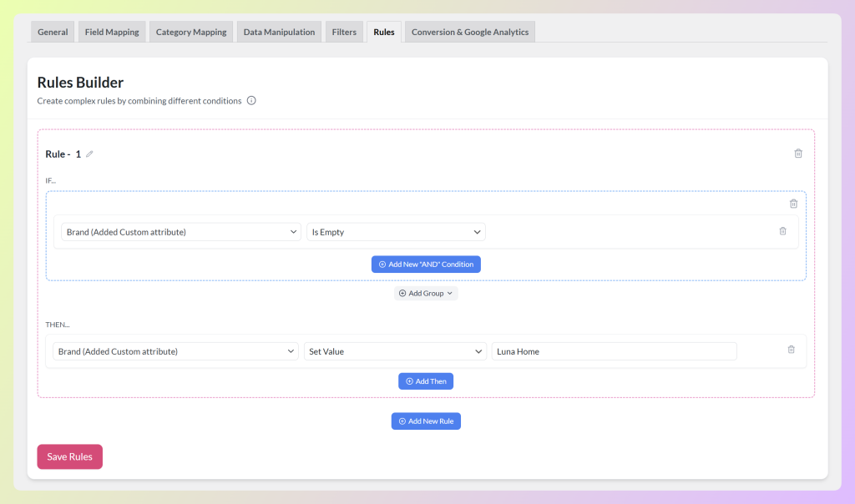Delete Rule - 1 via its trash icon
Image resolution: width=855 pixels, height=504 pixels.
tap(798, 153)
